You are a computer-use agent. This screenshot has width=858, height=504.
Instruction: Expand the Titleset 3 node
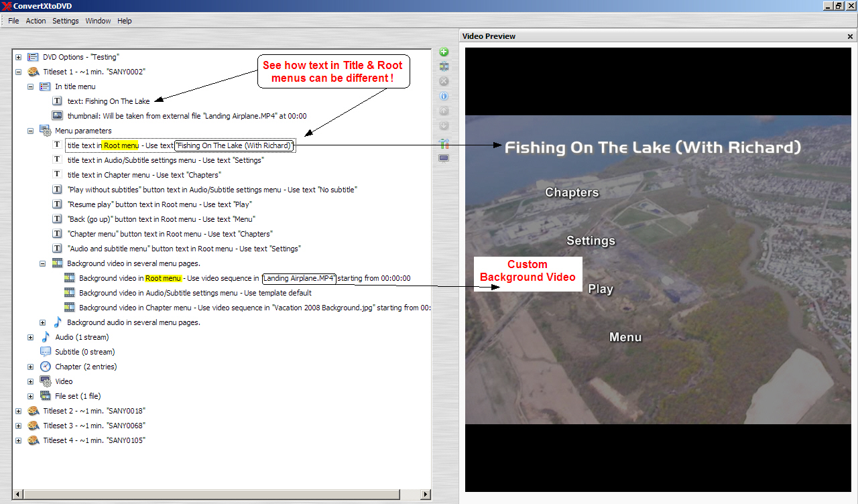point(18,426)
